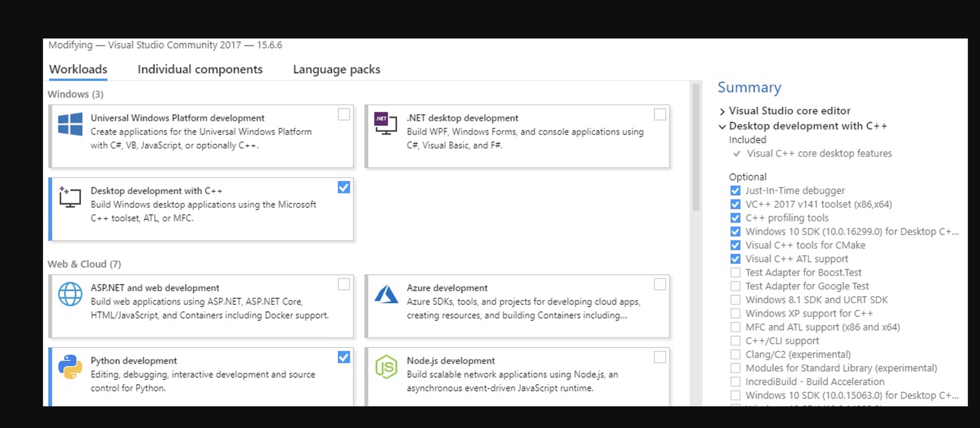
Task: Click the Azure development logo icon
Action: tap(386, 294)
